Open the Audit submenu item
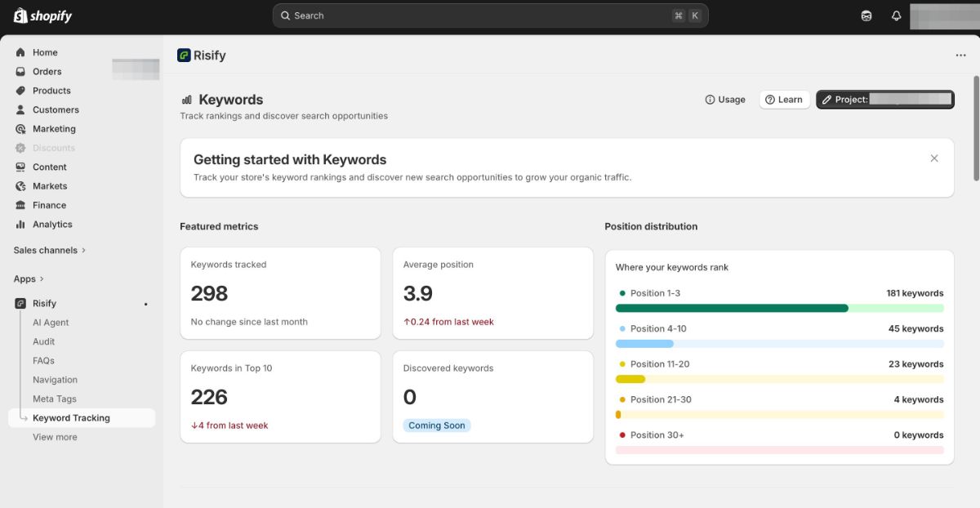The image size is (980, 508). pos(44,342)
